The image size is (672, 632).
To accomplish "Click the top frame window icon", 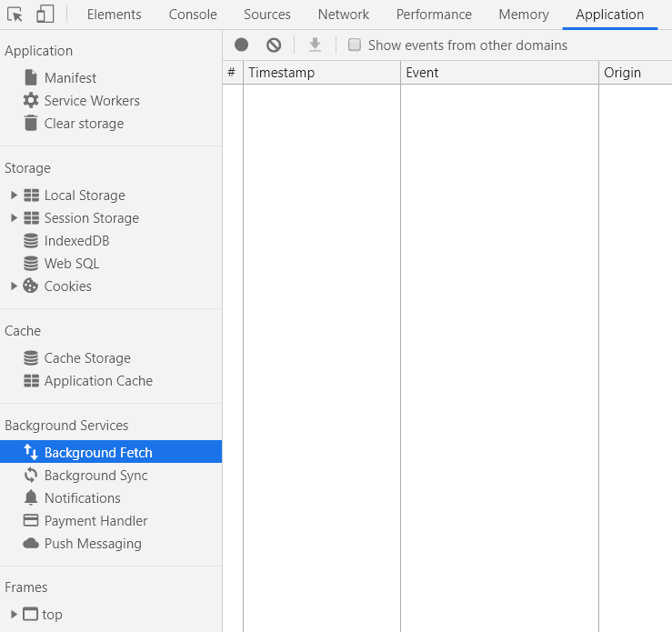I will point(30,614).
